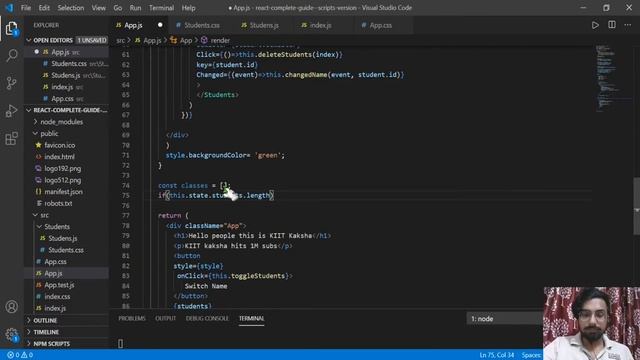Screen dimensions: 640x360
Task: Expand the node_modules folder
Action: tap(62, 122)
